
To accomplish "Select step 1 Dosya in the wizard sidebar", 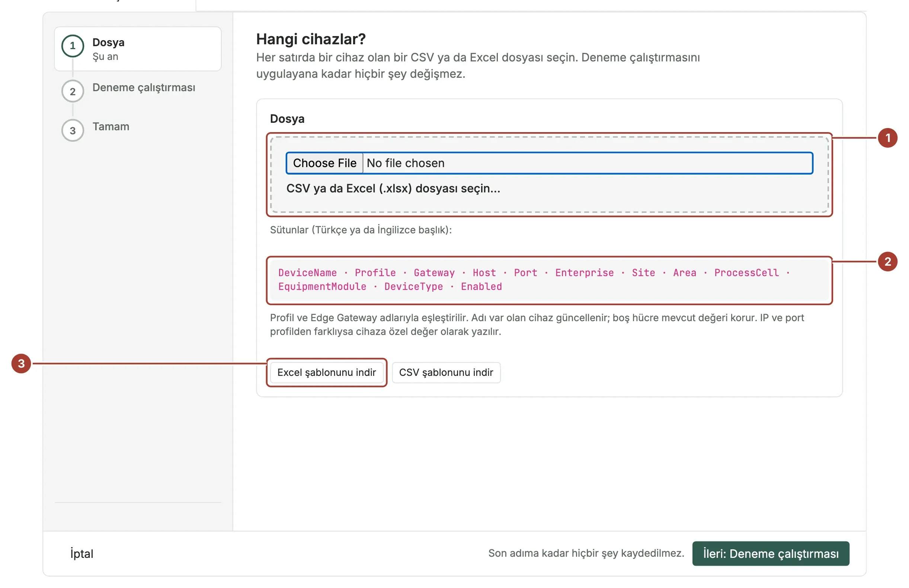I will (137, 49).
